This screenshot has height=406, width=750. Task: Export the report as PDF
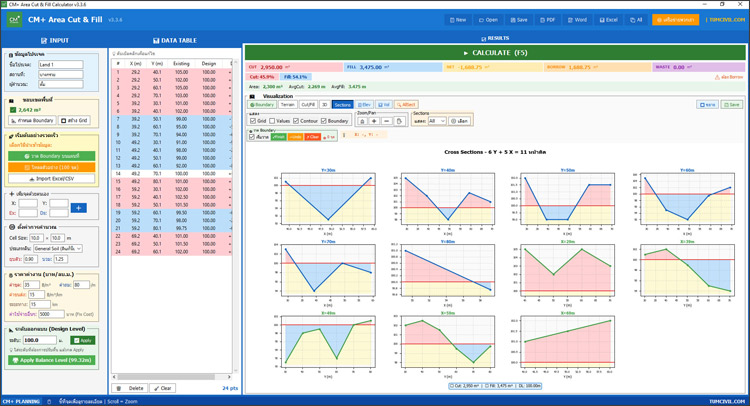coord(547,19)
